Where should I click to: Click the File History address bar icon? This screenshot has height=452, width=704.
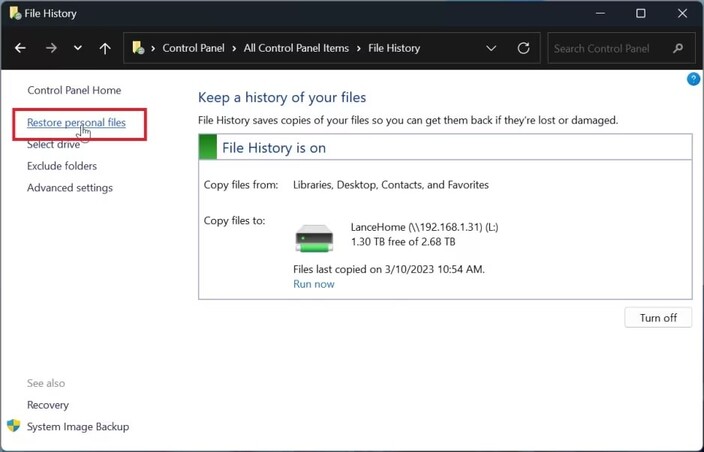pyautogui.click(x=138, y=48)
